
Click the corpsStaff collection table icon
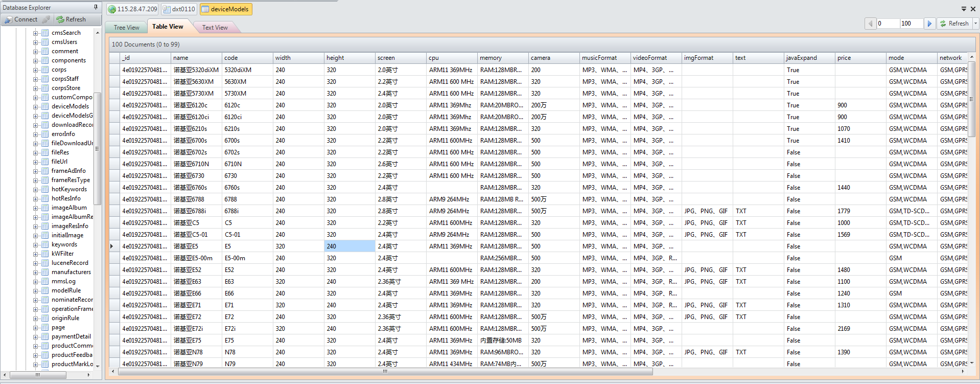[x=45, y=79]
